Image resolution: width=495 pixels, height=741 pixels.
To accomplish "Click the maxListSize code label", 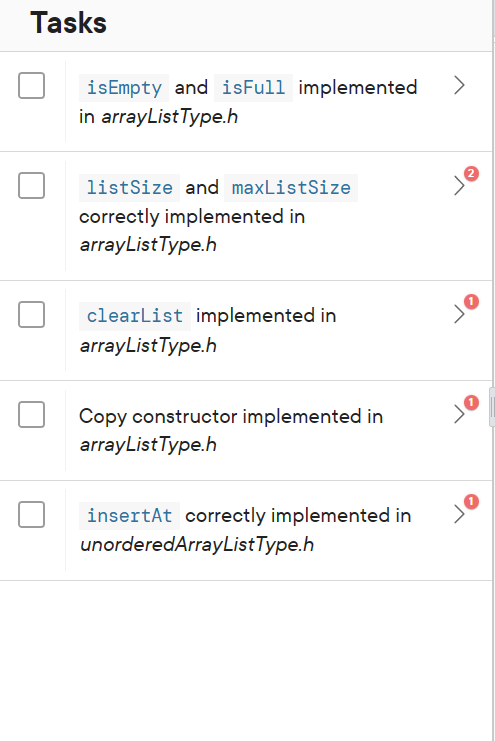I will click(x=291, y=188).
